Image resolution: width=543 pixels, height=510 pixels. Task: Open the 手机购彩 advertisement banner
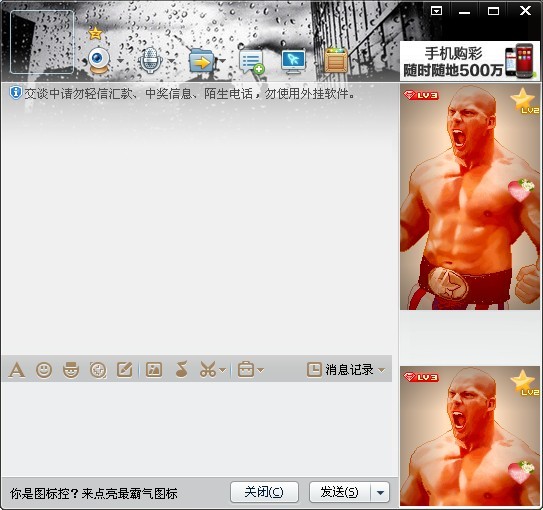[x=470, y=61]
